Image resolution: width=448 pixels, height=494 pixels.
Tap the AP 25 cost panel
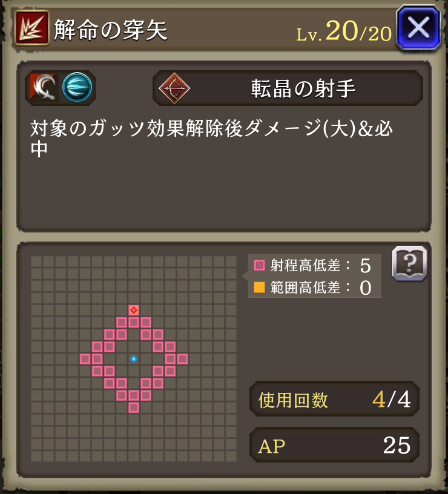334,445
